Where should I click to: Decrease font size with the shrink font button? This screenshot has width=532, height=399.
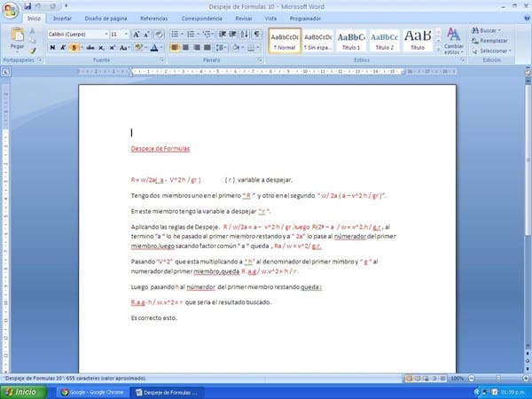pyautogui.click(x=146, y=35)
